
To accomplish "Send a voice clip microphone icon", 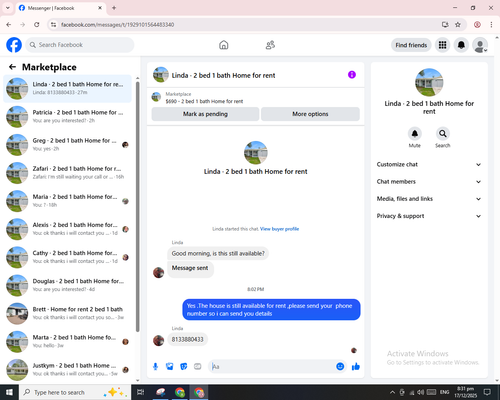I will (155, 367).
